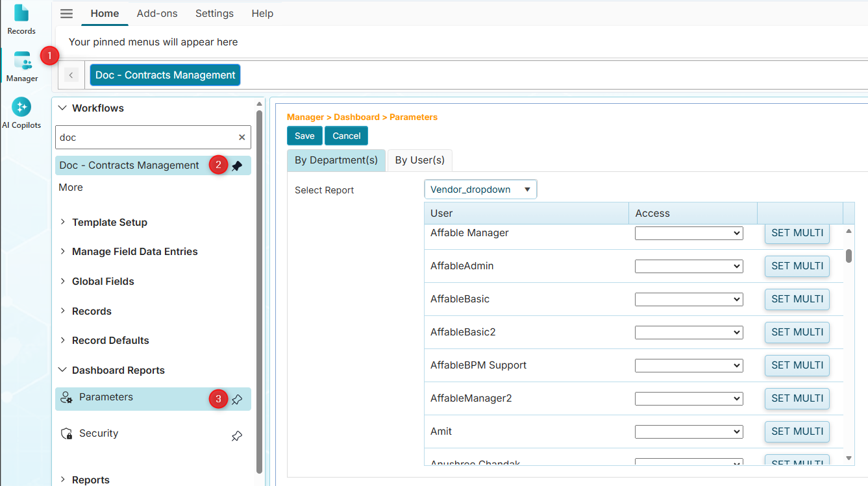Screen dimensions: 868x486
Task: Click SET MULTI for AffableBasic
Action: 797,299
